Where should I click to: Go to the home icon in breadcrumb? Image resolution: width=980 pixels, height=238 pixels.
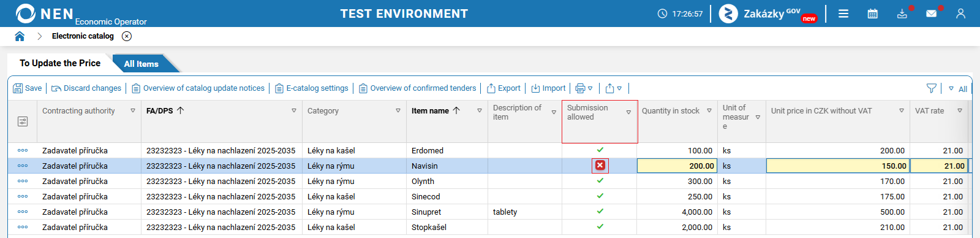click(x=20, y=36)
